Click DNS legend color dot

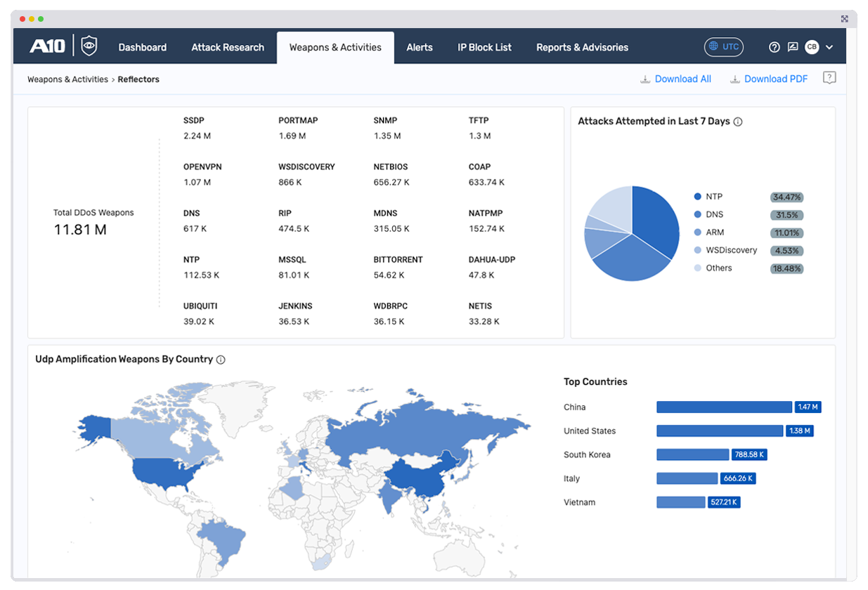[697, 214]
